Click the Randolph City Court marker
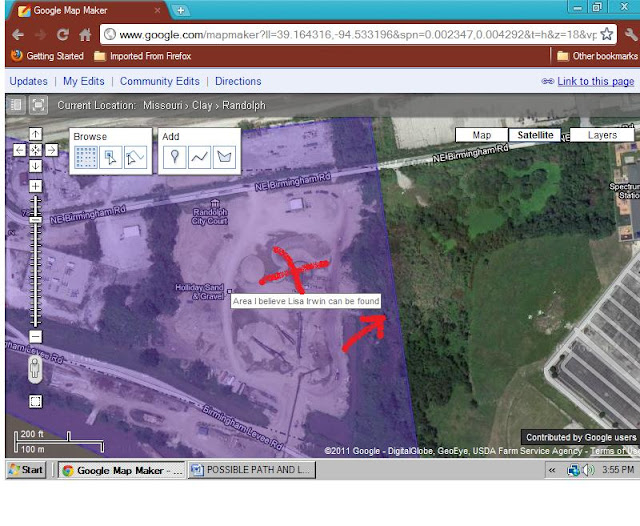Viewport: 640px width, 526px height. pyautogui.click(x=215, y=202)
